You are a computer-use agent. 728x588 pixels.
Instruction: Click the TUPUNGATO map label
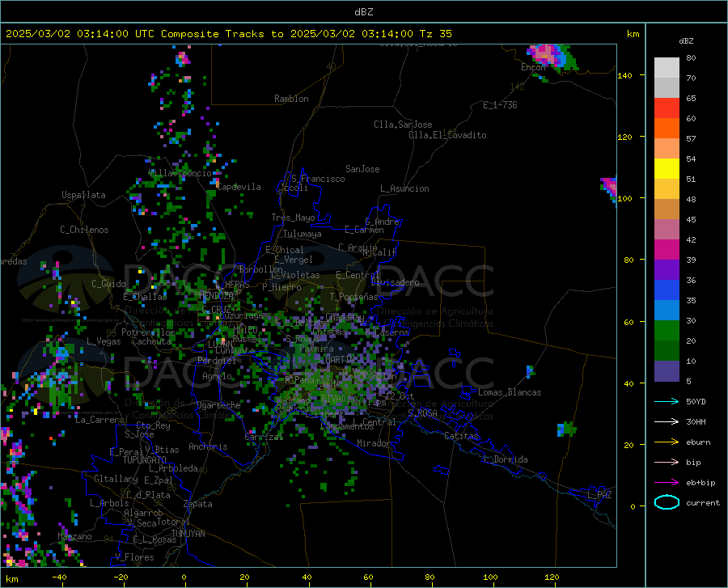click(145, 460)
